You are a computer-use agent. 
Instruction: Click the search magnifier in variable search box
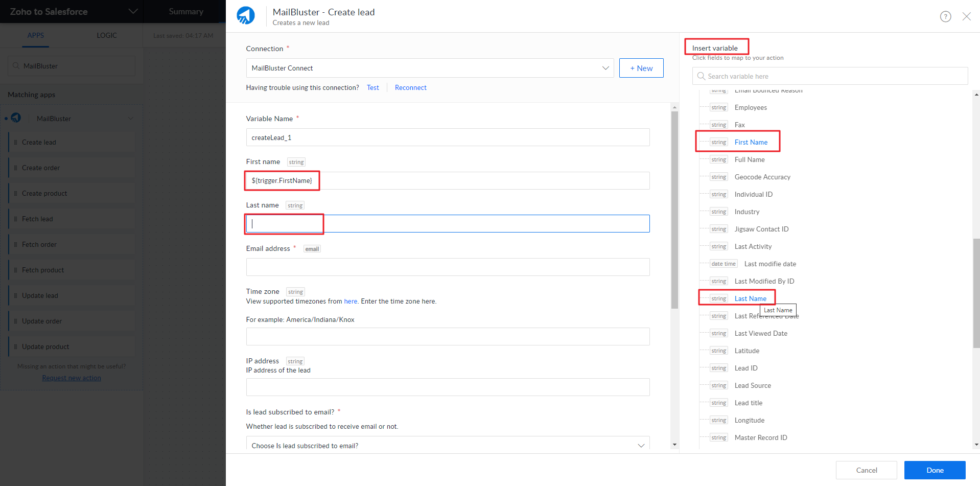[x=701, y=76]
